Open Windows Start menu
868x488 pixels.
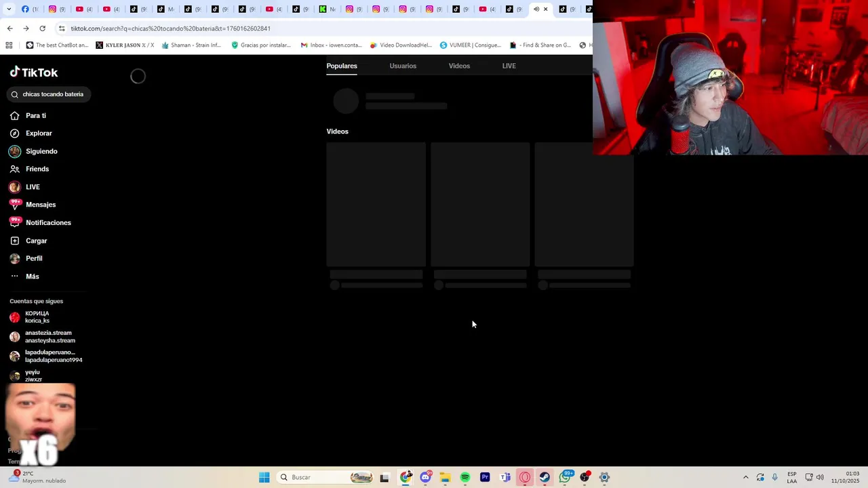[264, 477]
